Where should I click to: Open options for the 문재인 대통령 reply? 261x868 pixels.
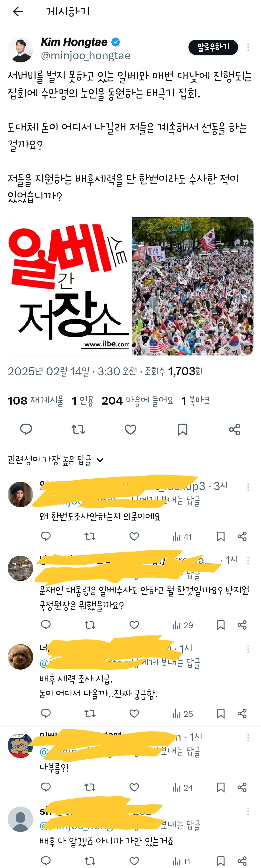point(248,560)
